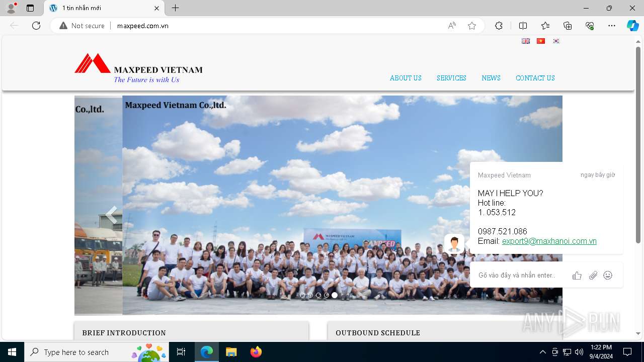
Task: Switch site language to Vietnamese flag
Action: pyautogui.click(x=541, y=41)
